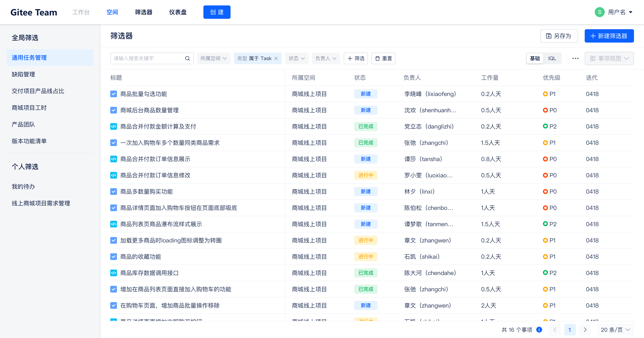The width and height of the screenshot is (644, 338).
Task: Uncheck the 商品的收藏功能 row checkbox
Action: (114, 257)
